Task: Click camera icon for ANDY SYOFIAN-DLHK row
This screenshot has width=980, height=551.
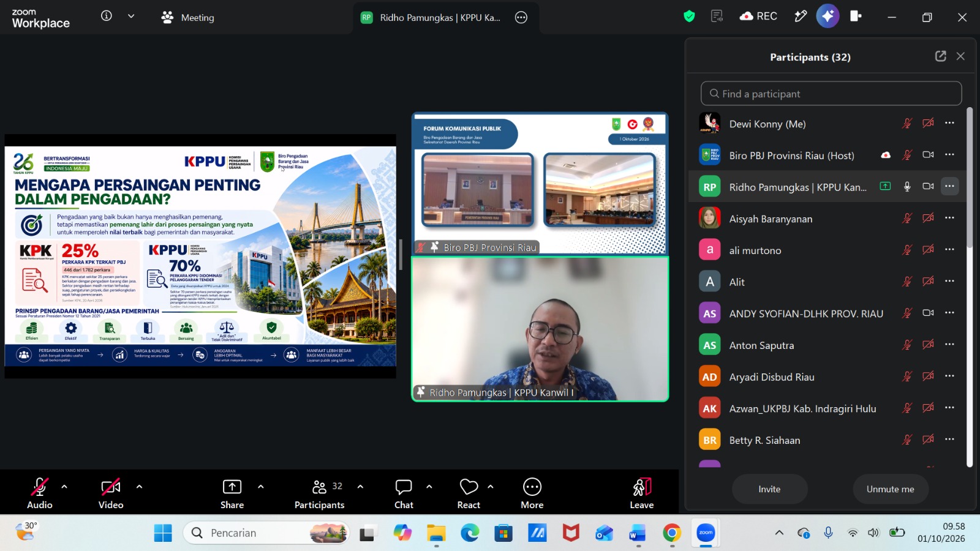Action: click(929, 313)
